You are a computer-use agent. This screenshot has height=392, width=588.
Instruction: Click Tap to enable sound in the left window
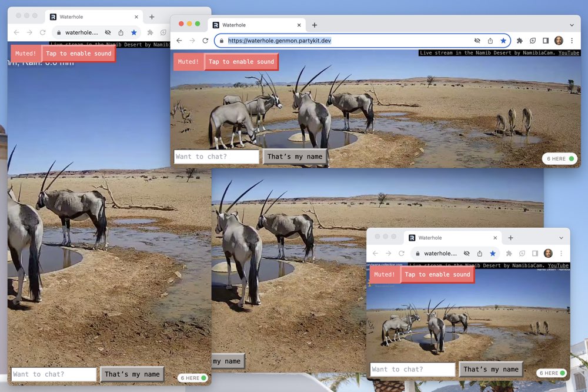click(78, 54)
